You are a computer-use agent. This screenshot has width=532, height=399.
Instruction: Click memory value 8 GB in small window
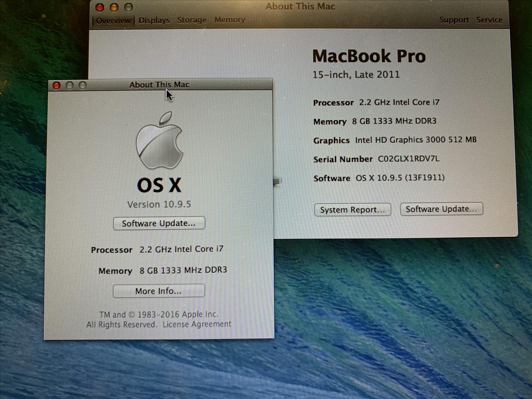pos(183,270)
